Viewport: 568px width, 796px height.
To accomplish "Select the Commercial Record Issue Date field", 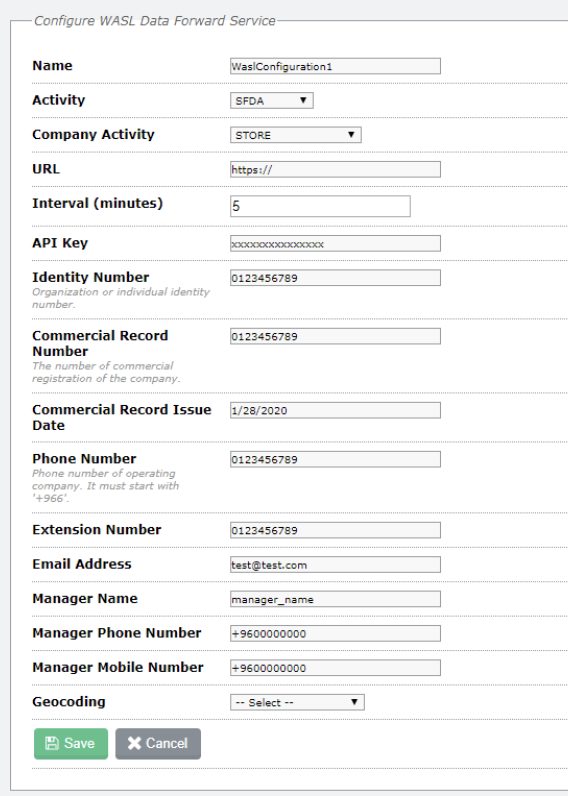I will click(335, 410).
